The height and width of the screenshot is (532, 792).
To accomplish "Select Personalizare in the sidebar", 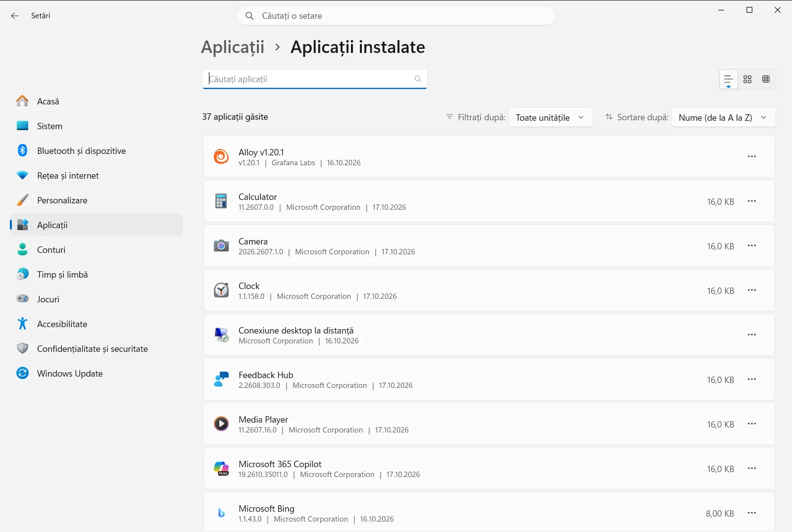I will pos(97,200).
